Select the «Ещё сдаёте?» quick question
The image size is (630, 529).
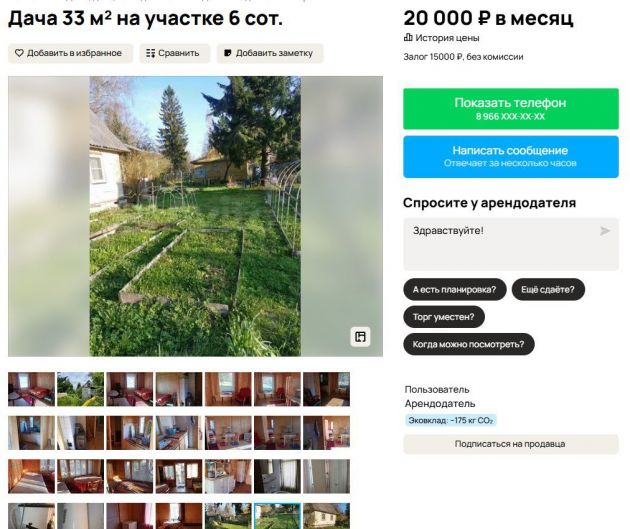coord(548,289)
